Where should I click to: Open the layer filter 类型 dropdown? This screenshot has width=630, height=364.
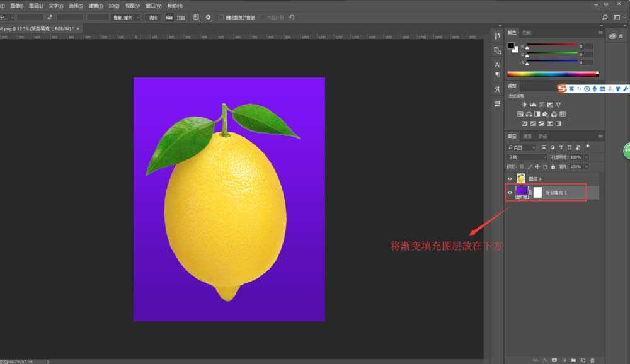522,147
